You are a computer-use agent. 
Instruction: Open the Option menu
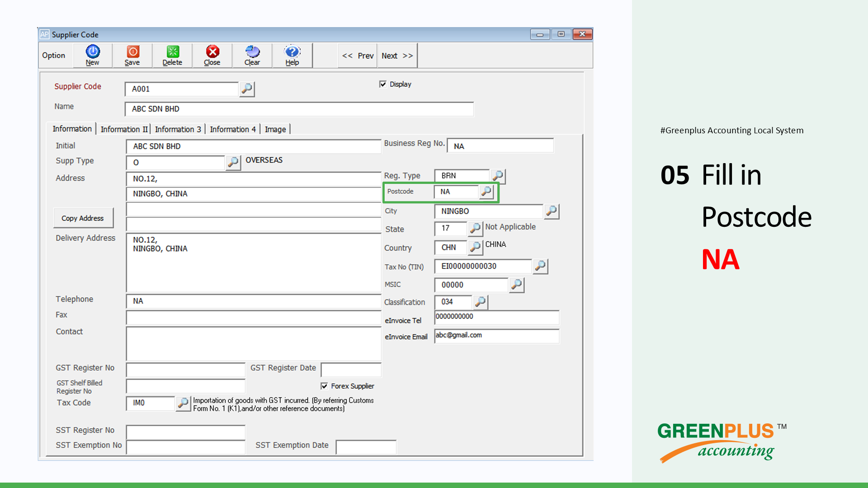(x=54, y=56)
